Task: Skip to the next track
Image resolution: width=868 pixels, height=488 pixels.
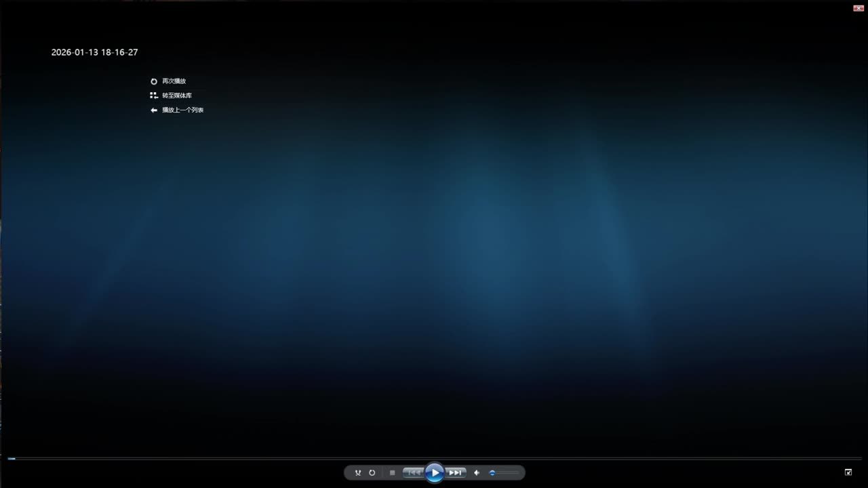Action: coord(456,472)
